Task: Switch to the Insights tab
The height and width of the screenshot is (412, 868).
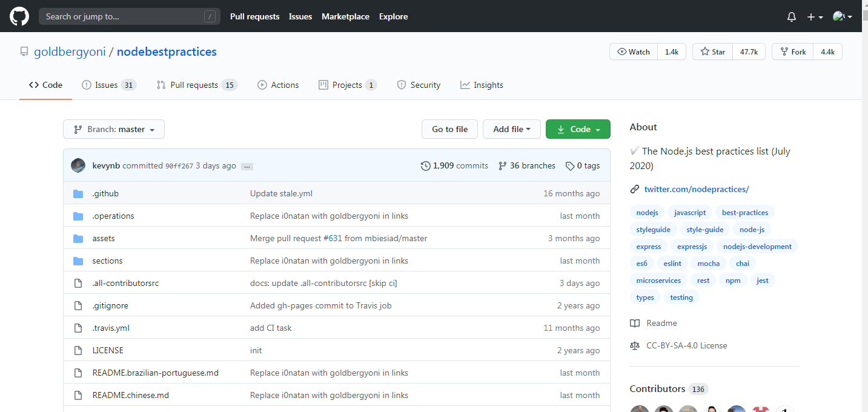Action: (482, 85)
